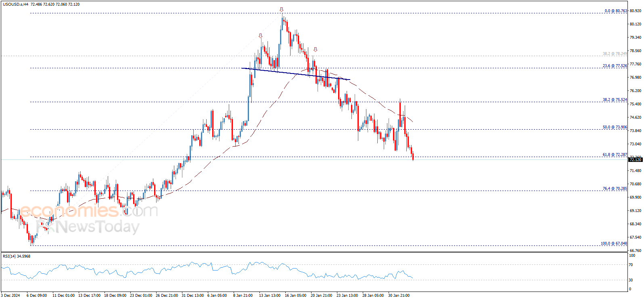Click price axis value 78.560
This screenshot has height=300, width=644.
(636, 51)
